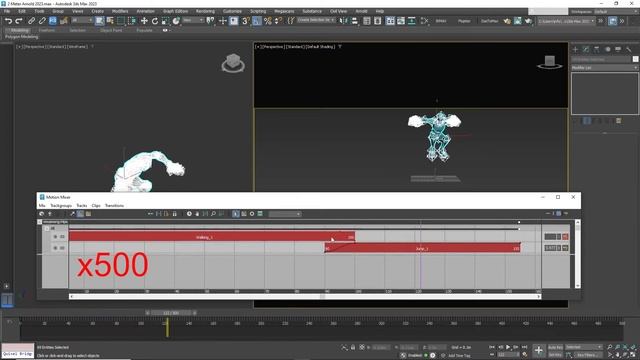The width and height of the screenshot is (640, 360).
Task: Click the lock icon in Motion Mixer toolbar
Action: coord(175,214)
